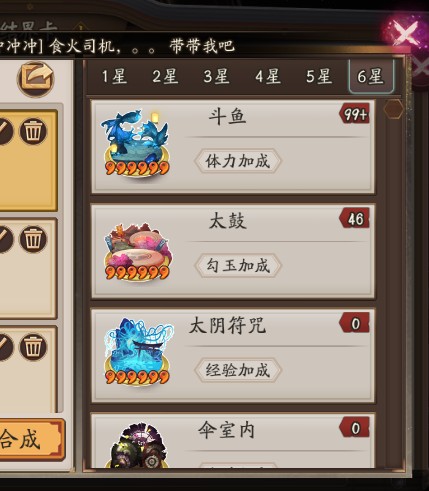The height and width of the screenshot is (491, 429).
Task: Switch to the 5星 tab
Action: [x=319, y=77]
